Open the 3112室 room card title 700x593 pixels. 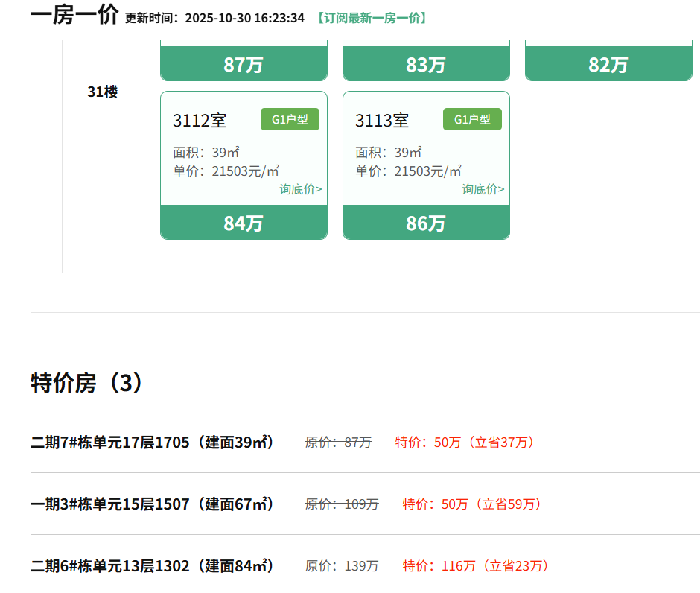(x=200, y=121)
